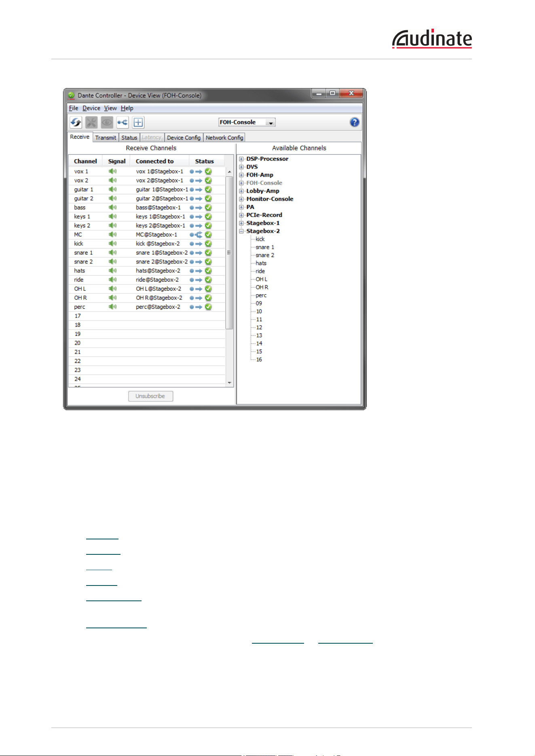Open the File menu
Viewport: 535px width, 756px height.
pyautogui.click(x=74, y=108)
